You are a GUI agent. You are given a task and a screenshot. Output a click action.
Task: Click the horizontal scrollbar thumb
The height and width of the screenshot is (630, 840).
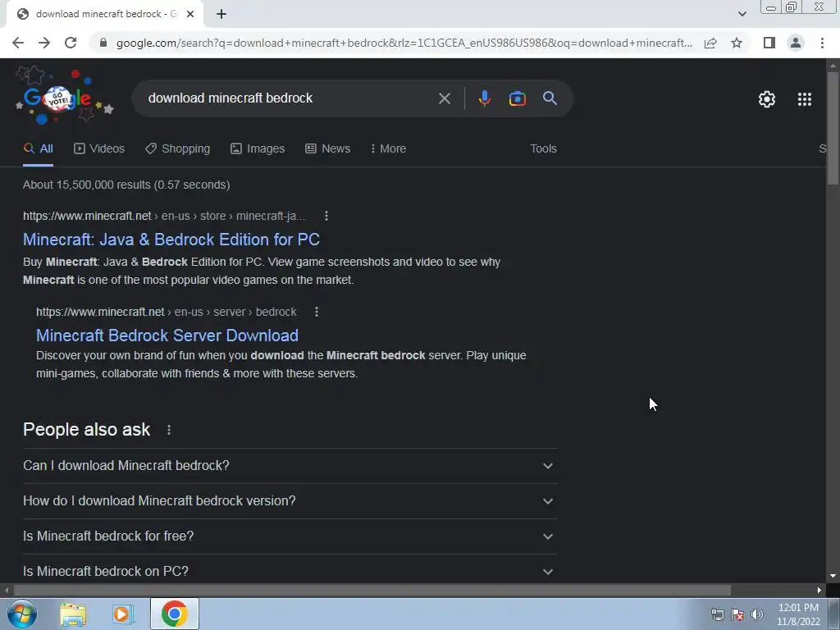pyautogui.click(x=372, y=591)
